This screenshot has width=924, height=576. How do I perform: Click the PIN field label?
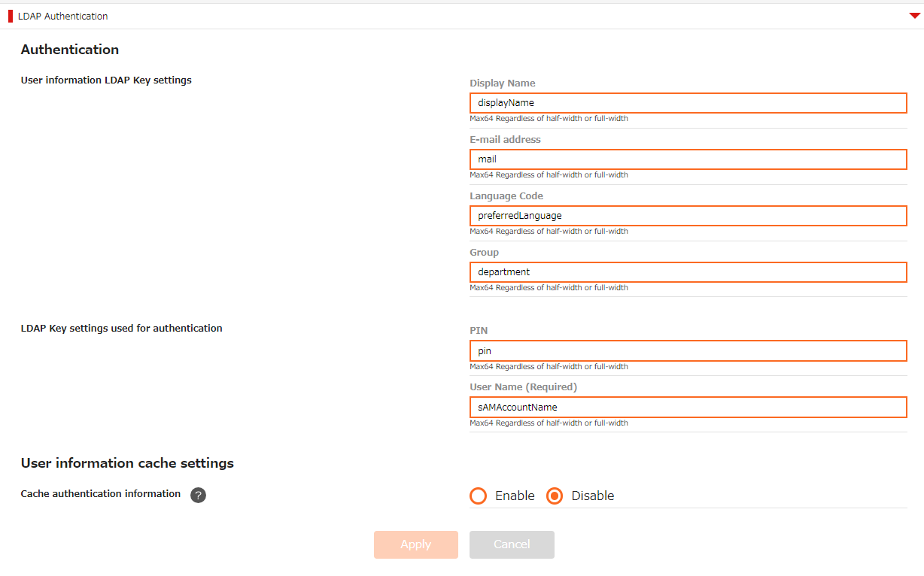(x=479, y=331)
